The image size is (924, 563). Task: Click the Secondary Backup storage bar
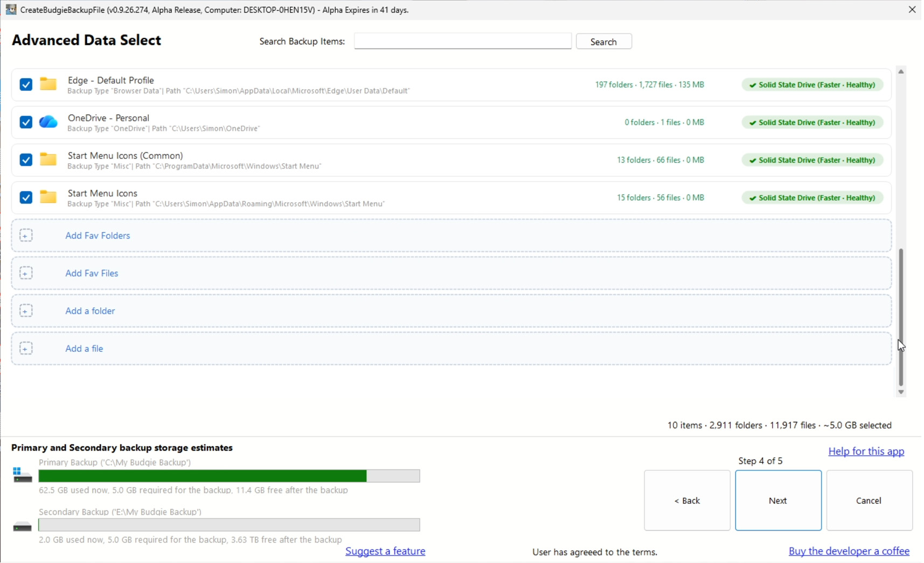pyautogui.click(x=229, y=525)
